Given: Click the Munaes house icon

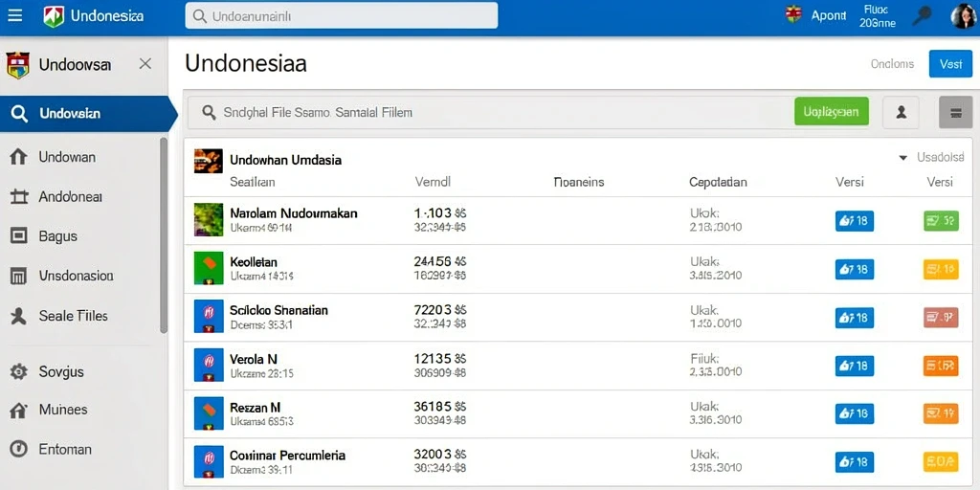Looking at the screenshot, I should click(x=19, y=411).
